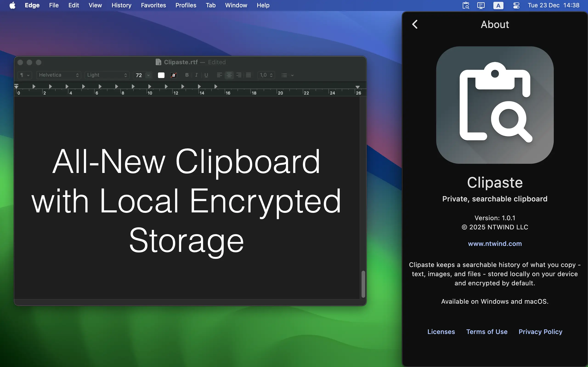Click the screen mirroring display icon
588x367 pixels.
pos(481,5)
